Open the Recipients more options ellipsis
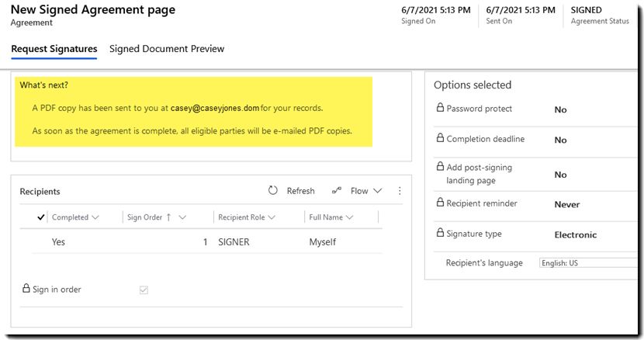644x340 pixels. pos(400,190)
